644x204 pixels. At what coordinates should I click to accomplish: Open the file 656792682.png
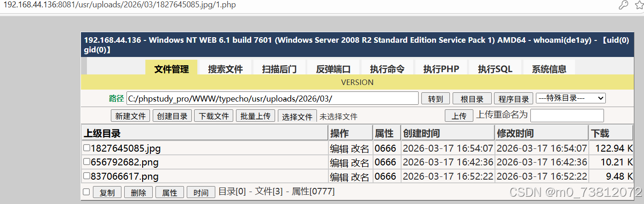pos(124,162)
